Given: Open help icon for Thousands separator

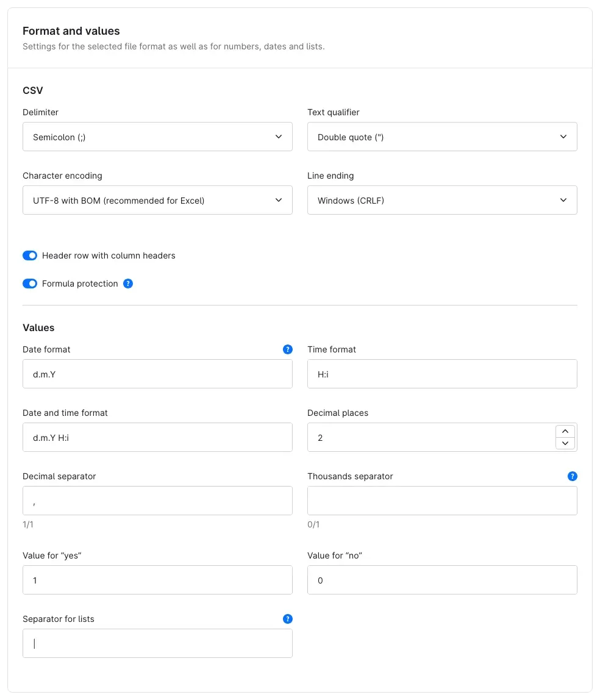Looking at the screenshot, I should click(x=573, y=476).
